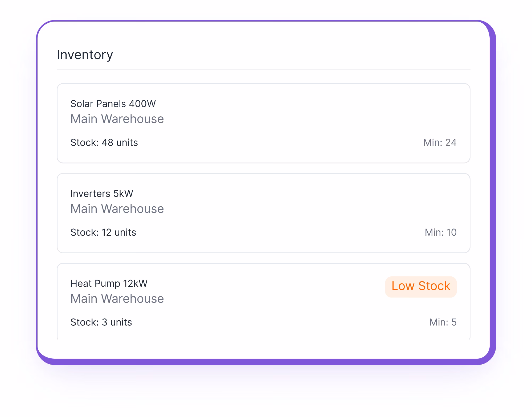Click Main Warehouse under Heat Pump 12kW
The image size is (532, 417).
(117, 298)
